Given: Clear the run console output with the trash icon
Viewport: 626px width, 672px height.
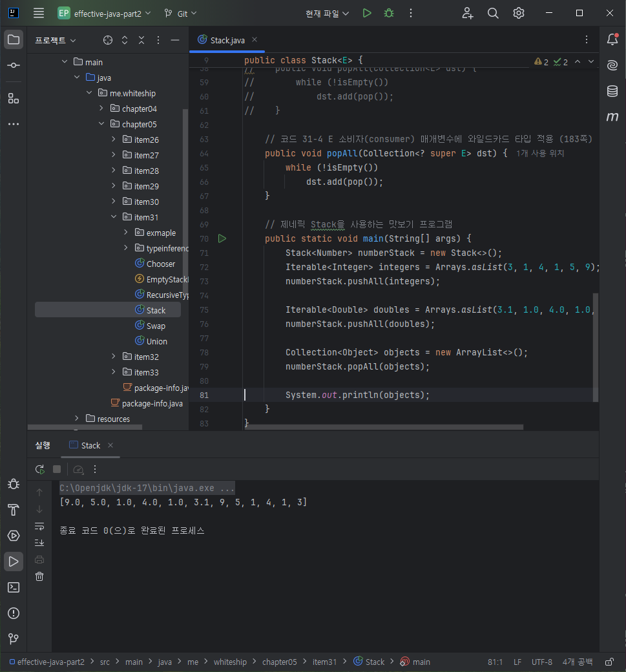Looking at the screenshot, I should click(x=39, y=576).
